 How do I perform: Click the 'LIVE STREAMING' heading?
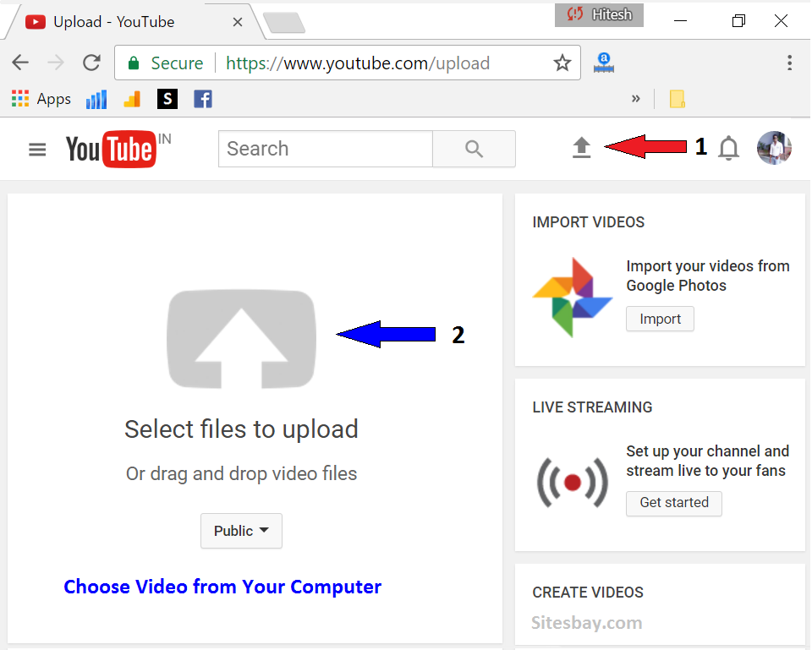592,407
